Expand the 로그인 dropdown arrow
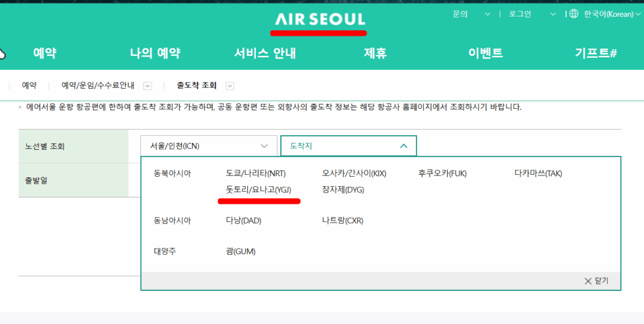 click(x=553, y=14)
